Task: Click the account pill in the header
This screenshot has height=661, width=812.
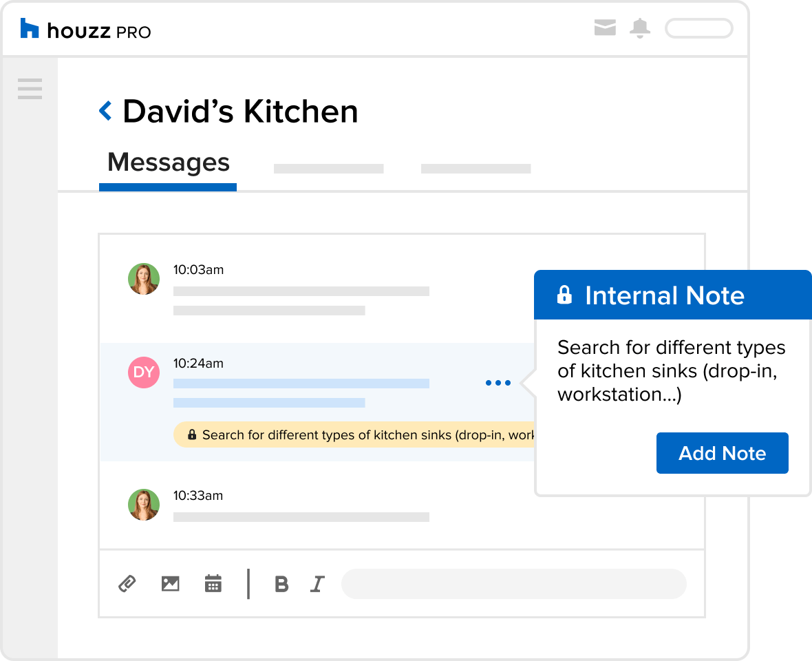Action: point(698,28)
